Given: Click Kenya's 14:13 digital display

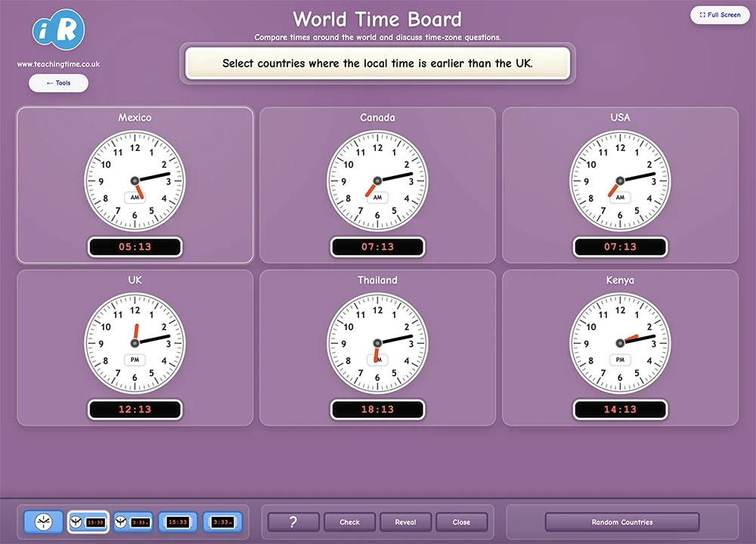Looking at the screenshot, I should coord(620,409).
